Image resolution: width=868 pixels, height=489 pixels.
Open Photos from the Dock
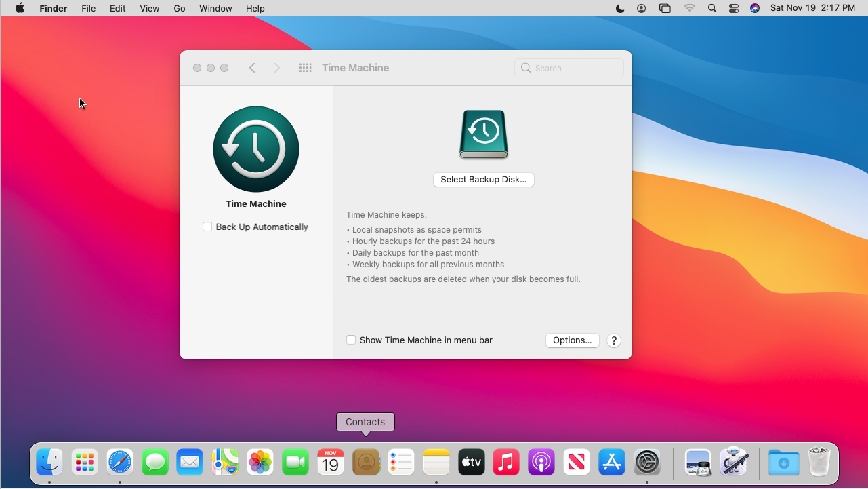click(260, 463)
